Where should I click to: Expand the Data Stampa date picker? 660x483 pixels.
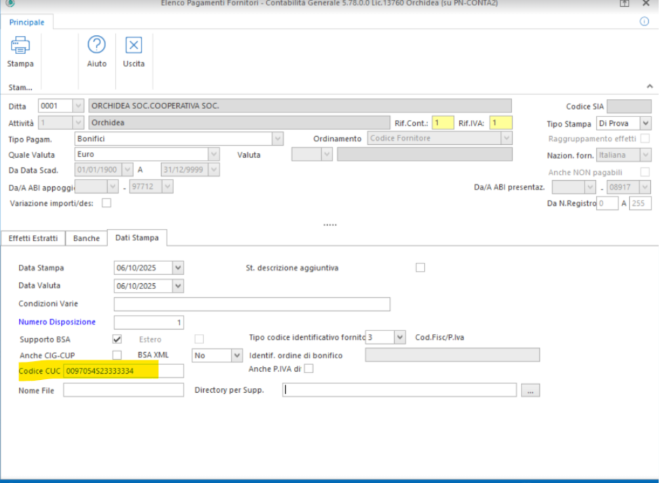pyautogui.click(x=178, y=267)
